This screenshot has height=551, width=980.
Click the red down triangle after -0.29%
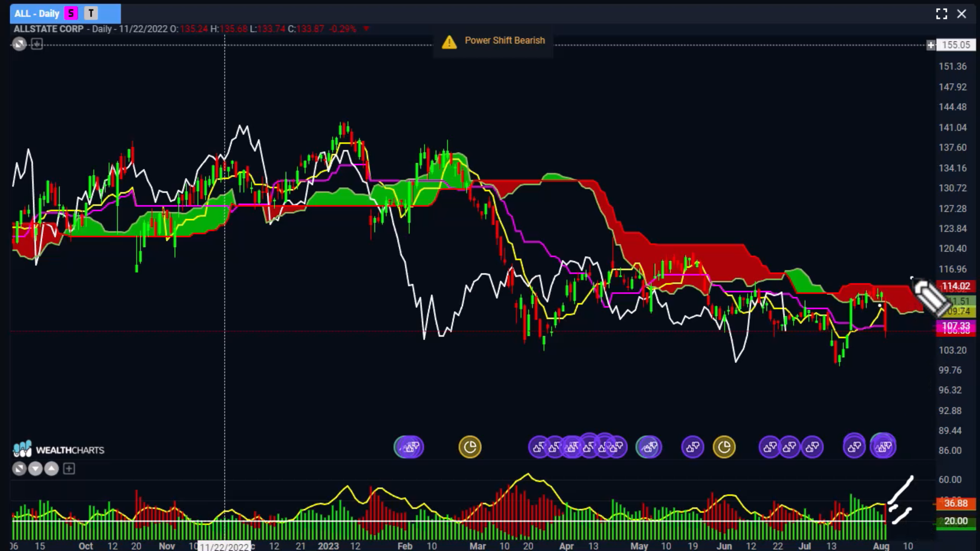[366, 29]
